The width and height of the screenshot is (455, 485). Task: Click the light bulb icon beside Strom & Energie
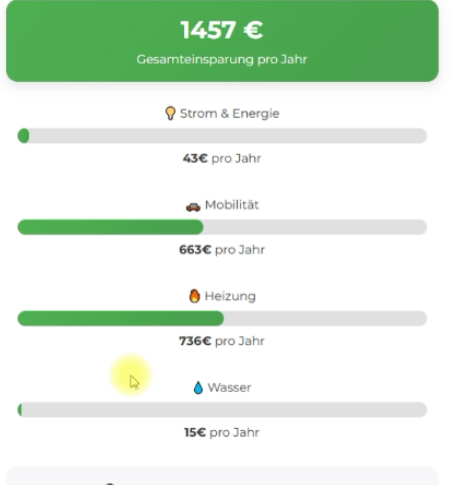click(x=170, y=113)
